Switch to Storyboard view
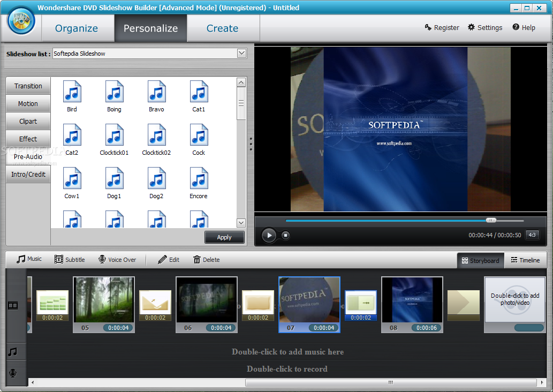The height and width of the screenshot is (392, 553). (480, 260)
